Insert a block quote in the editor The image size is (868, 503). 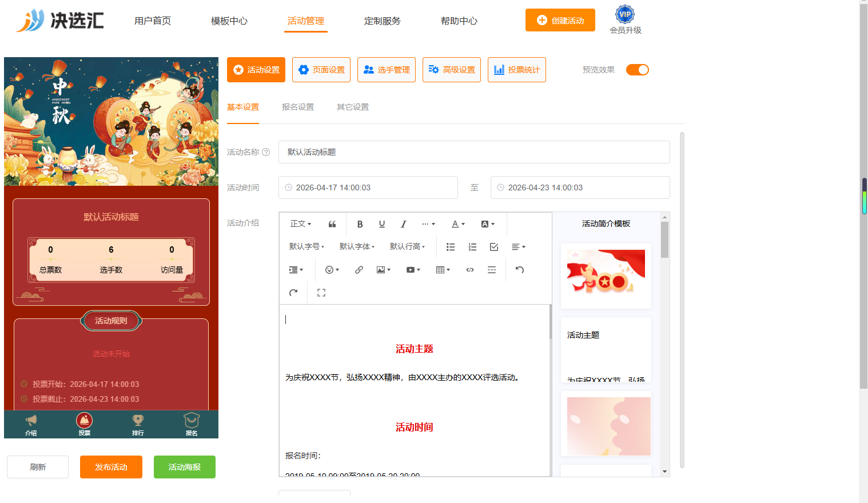pyautogui.click(x=332, y=224)
